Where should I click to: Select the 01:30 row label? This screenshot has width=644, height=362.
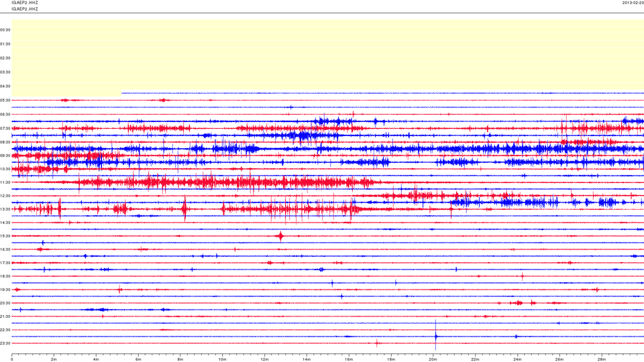tap(5, 44)
